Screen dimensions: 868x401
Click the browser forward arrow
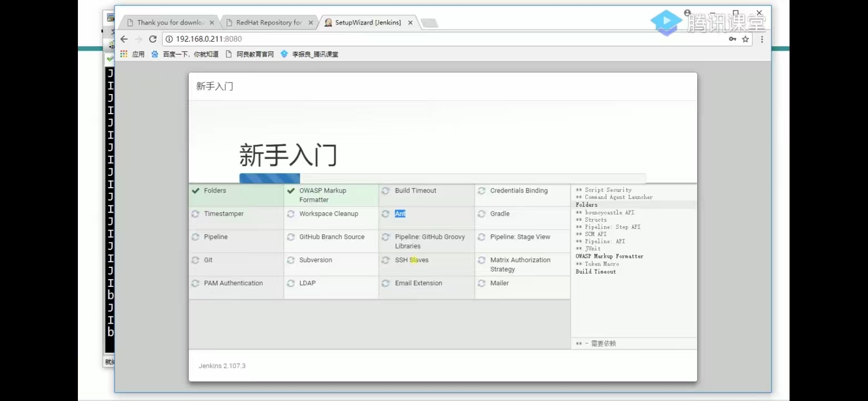coord(139,39)
